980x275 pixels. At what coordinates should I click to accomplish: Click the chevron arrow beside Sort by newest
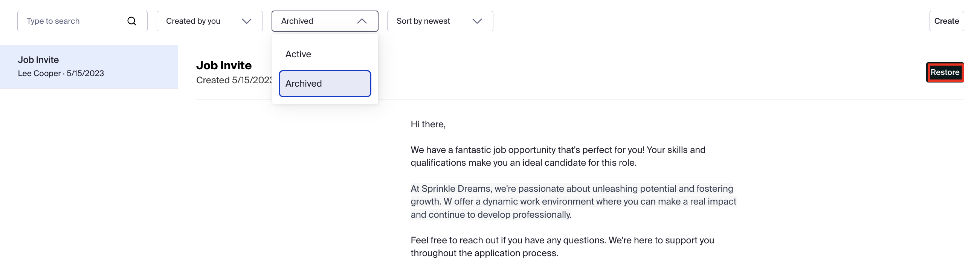point(477,21)
